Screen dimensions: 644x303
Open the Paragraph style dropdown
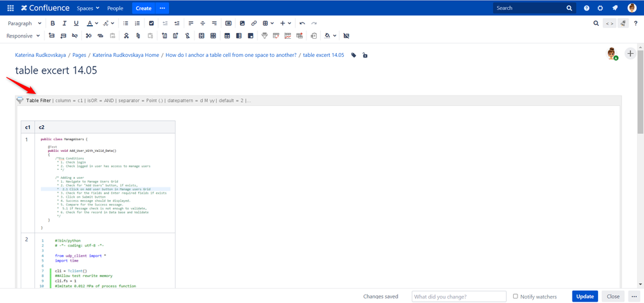click(25, 23)
